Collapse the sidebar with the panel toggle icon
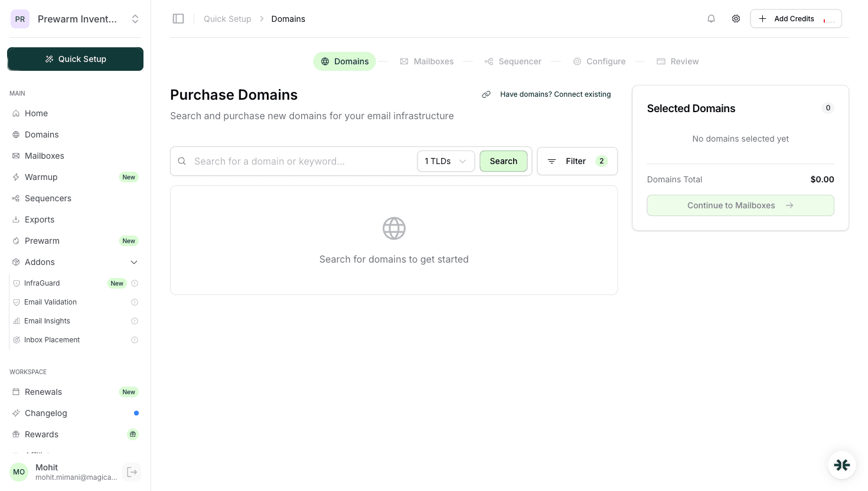This screenshot has width=868, height=491. point(178,18)
